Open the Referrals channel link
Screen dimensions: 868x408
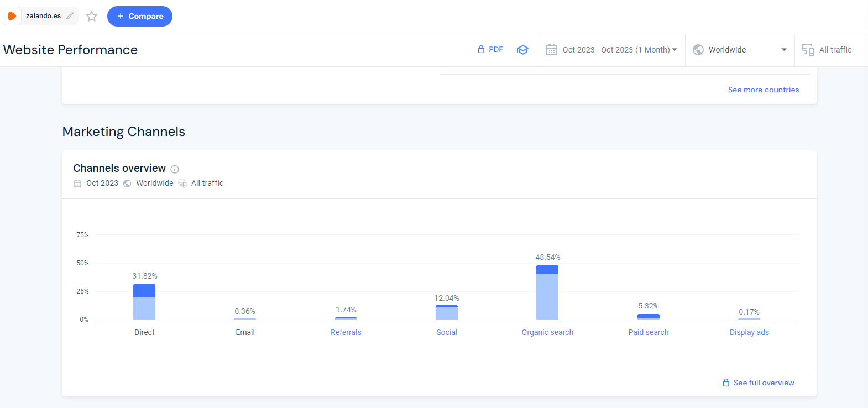(x=346, y=332)
